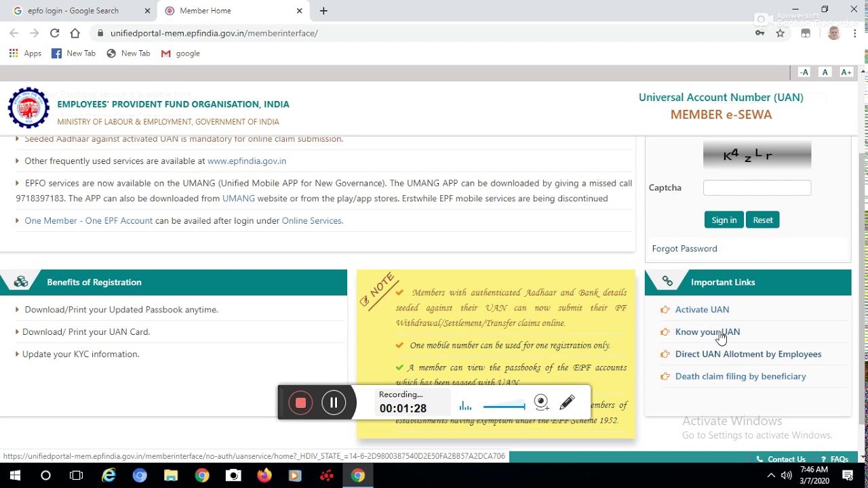Open Task View on the taskbar
This screenshot has height=488, width=868.
tap(77, 476)
